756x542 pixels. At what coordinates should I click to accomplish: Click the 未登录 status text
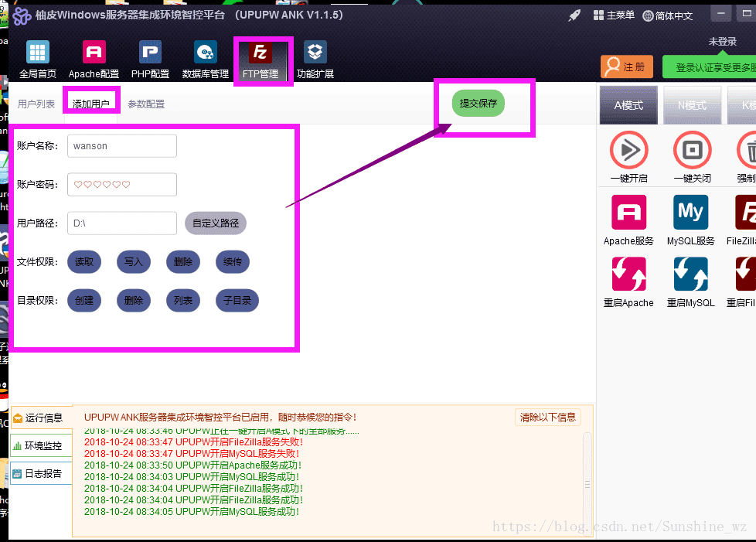click(722, 42)
